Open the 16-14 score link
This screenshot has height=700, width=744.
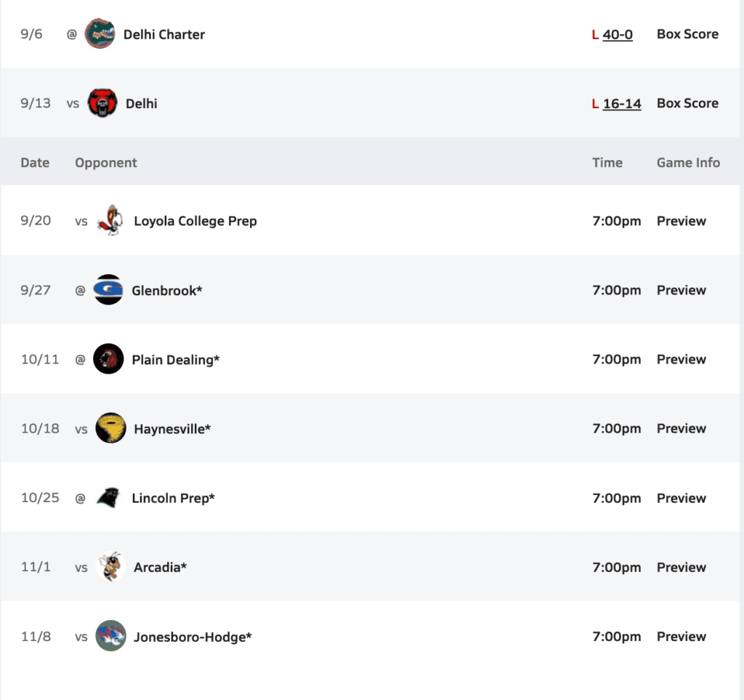622,103
